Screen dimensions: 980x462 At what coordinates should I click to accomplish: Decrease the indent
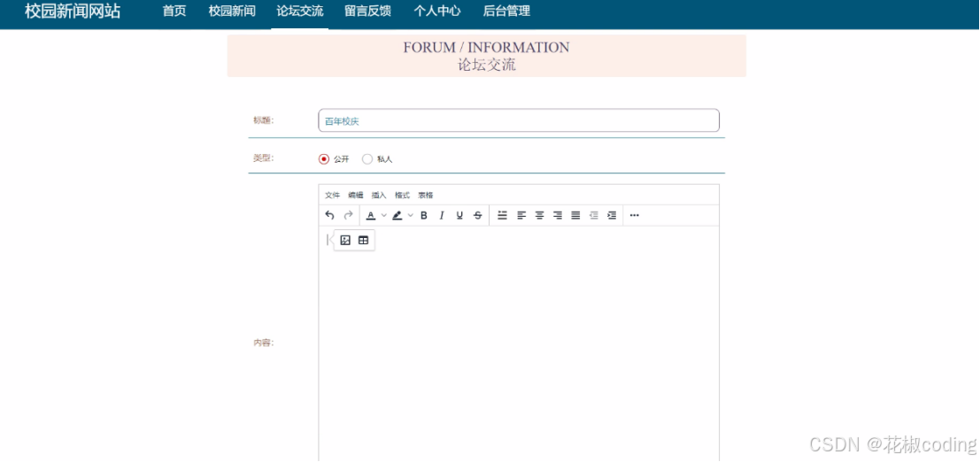pos(594,215)
